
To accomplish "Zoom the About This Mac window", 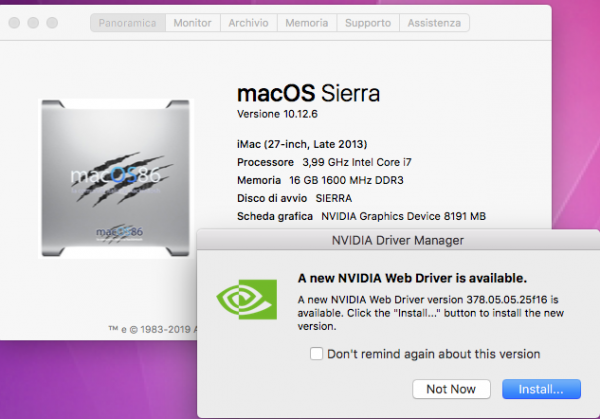I will pyautogui.click(x=52, y=23).
